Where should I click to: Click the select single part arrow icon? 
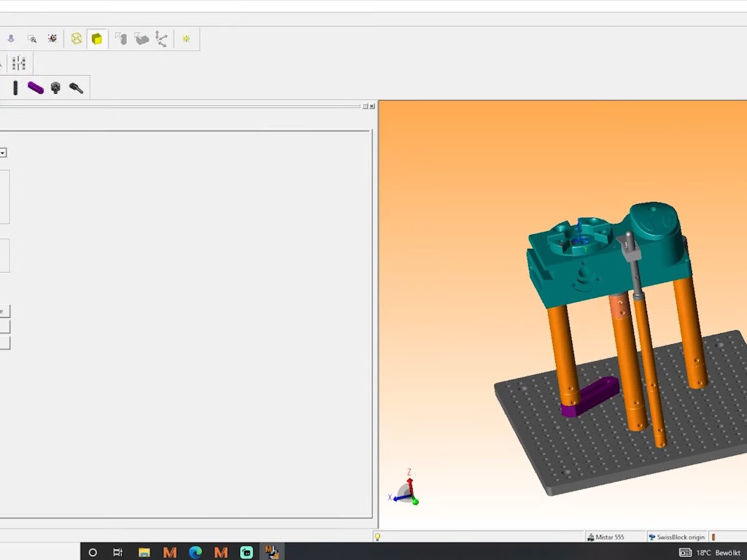121,39
